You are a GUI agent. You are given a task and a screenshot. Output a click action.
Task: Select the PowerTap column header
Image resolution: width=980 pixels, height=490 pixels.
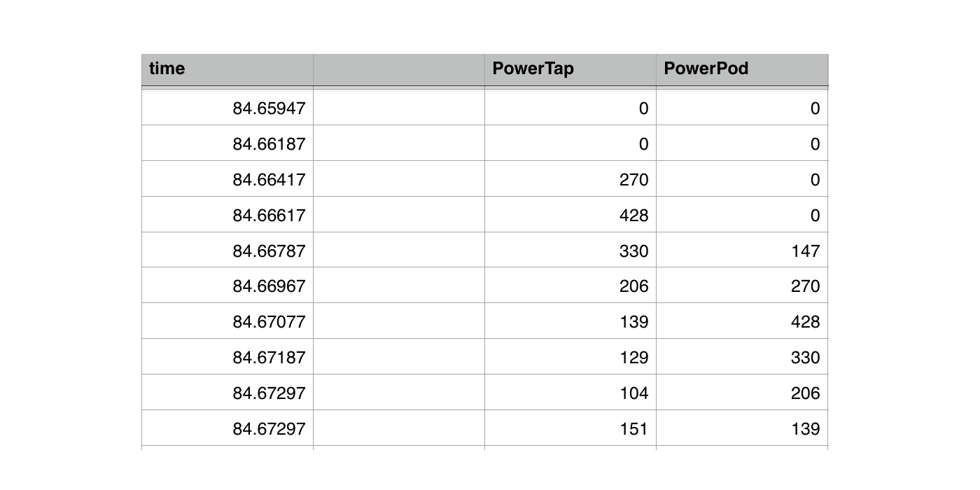click(570, 69)
